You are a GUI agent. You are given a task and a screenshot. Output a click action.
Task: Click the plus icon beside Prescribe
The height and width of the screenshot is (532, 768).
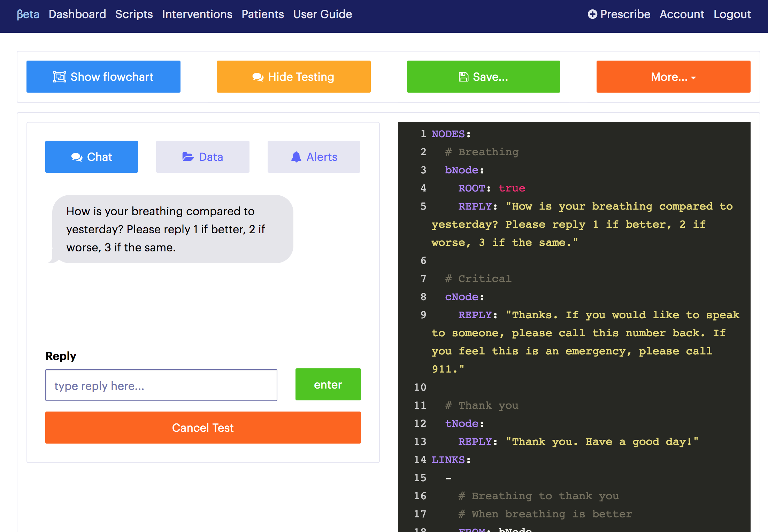point(592,14)
